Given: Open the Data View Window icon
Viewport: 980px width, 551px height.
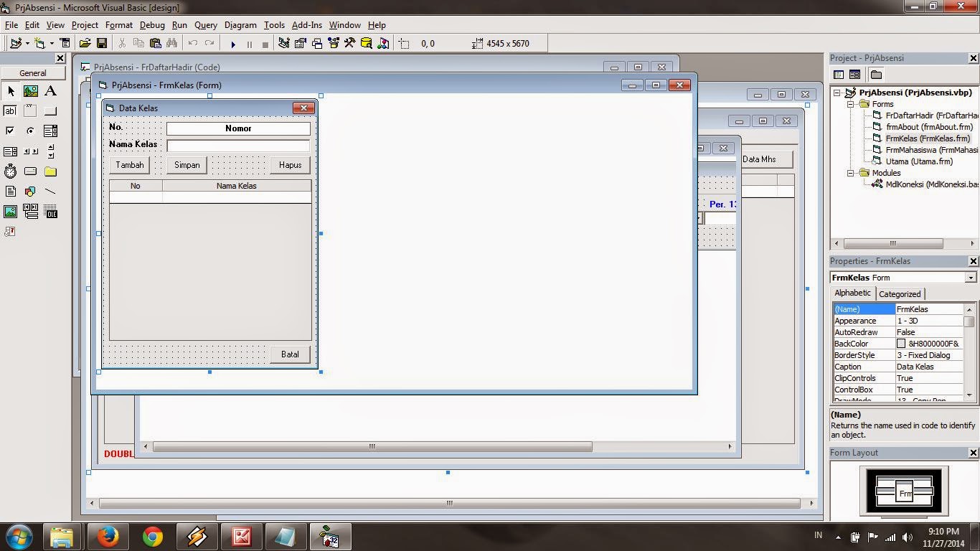Looking at the screenshot, I should (367, 44).
